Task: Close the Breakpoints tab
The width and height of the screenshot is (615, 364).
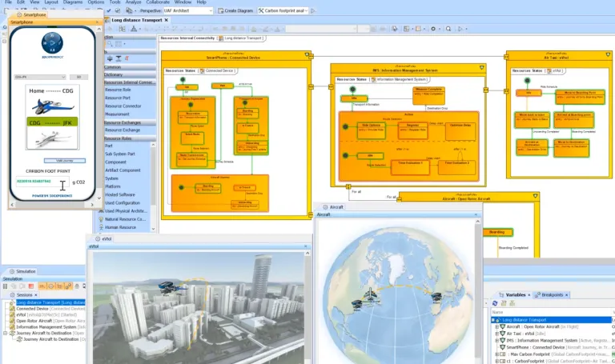Action: [567, 295]
